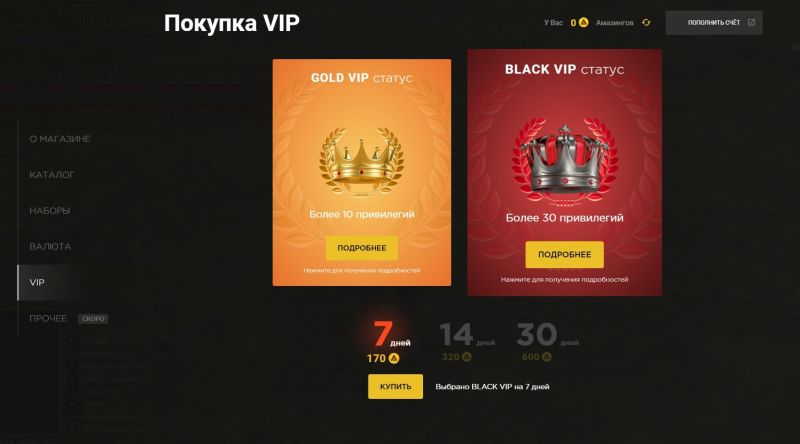Viewport: 800px width, 444px height.
Task: Click the Пополнить счёт button
Action: tap(714, 22)
